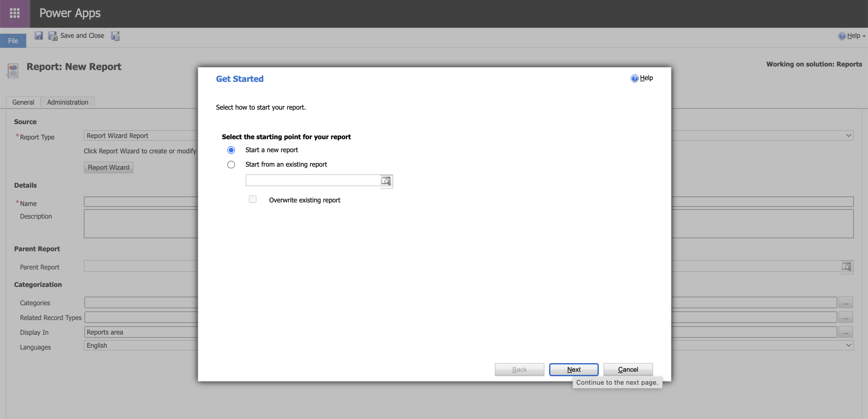This screenshot has height=419, width=868.
Task: Click the Save floppy disk icon
Action: click(x=39, y=36)
